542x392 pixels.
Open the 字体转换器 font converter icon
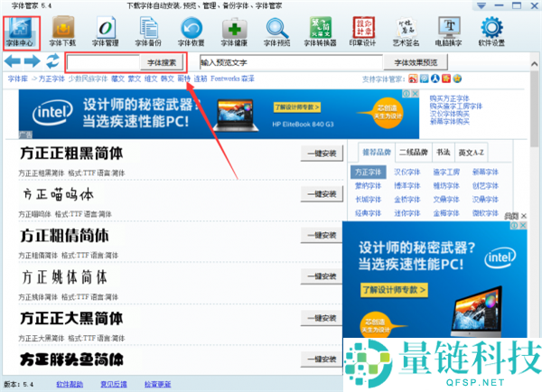[320, 33]
